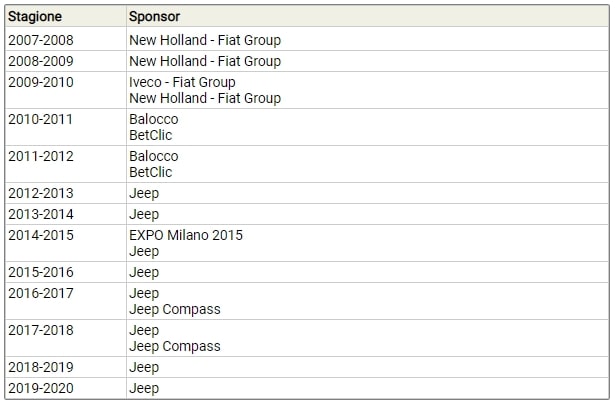Screen dimensions: 616x404
Task: Select the 2012-2013 season cell
Action: 66,193
